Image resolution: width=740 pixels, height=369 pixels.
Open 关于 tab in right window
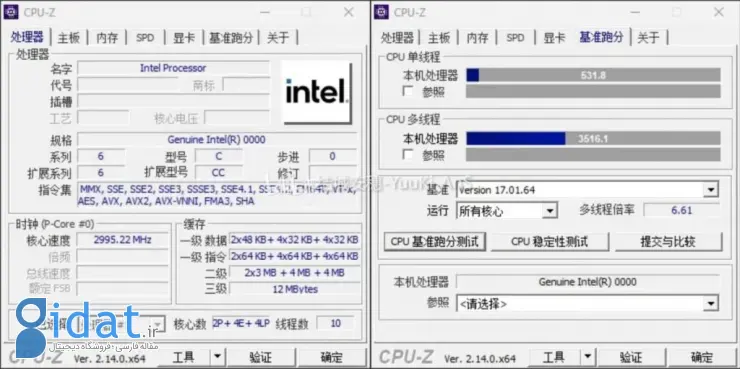[x=648, y=38]
